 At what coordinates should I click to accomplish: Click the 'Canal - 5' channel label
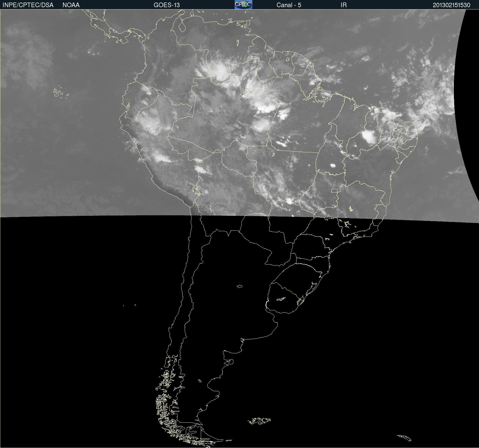coord(289,5)
